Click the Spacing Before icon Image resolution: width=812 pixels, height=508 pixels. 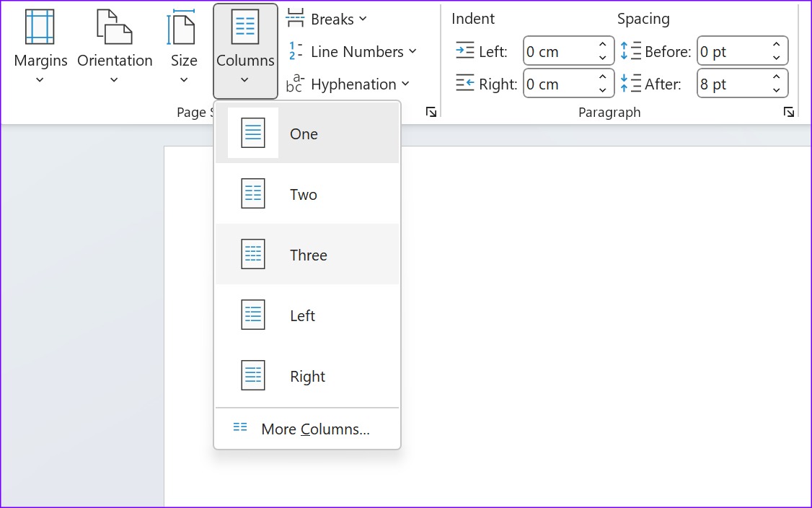(630, 51)
